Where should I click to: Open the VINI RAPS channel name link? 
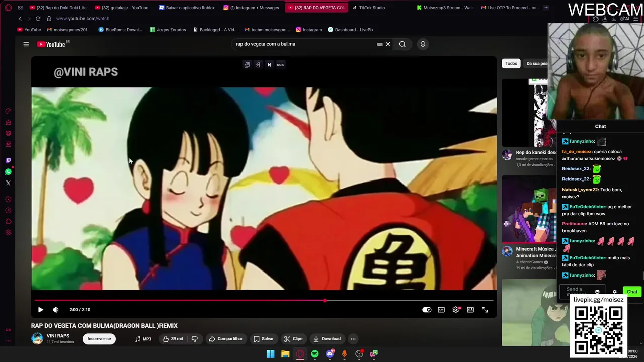point(58,336)
